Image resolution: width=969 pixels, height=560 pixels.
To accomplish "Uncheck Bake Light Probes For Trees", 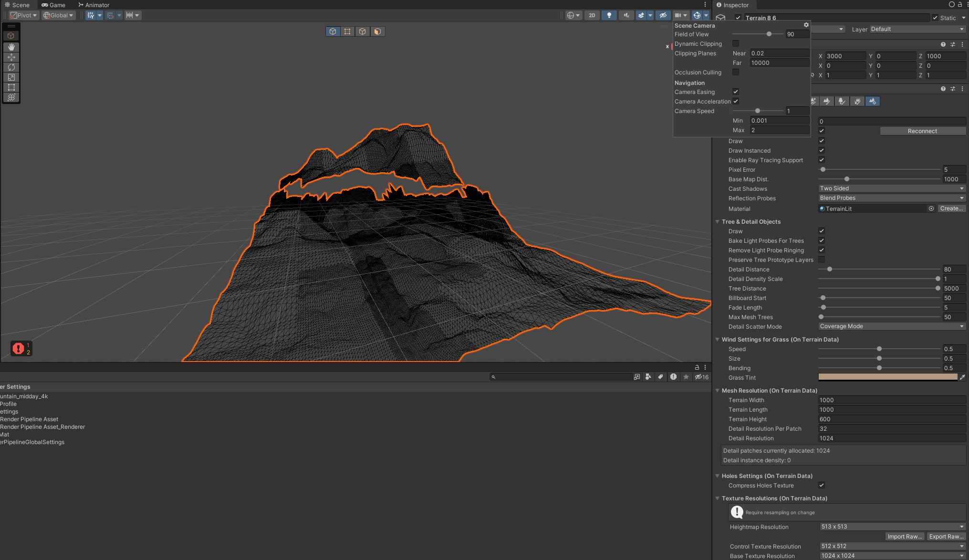I will (822, 240).
